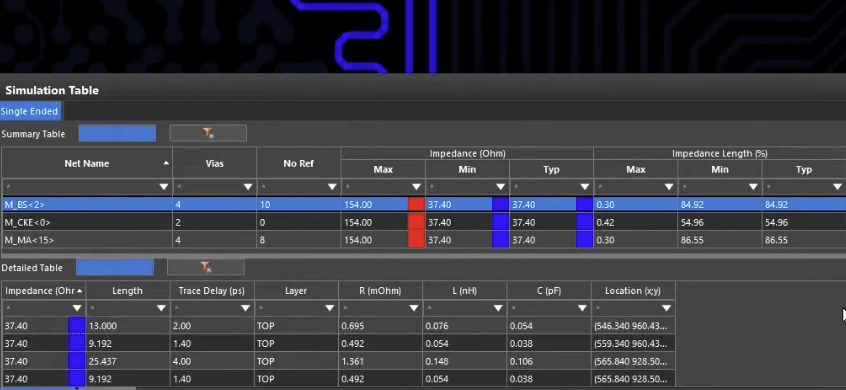The width and height of the screenshot is (846, 390).
Task: Open Net Name filter dropdown
Action: pos(164,187)
